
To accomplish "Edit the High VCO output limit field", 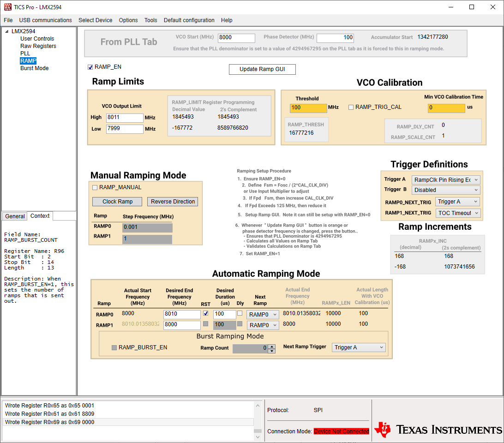I will tap(125, 118).
